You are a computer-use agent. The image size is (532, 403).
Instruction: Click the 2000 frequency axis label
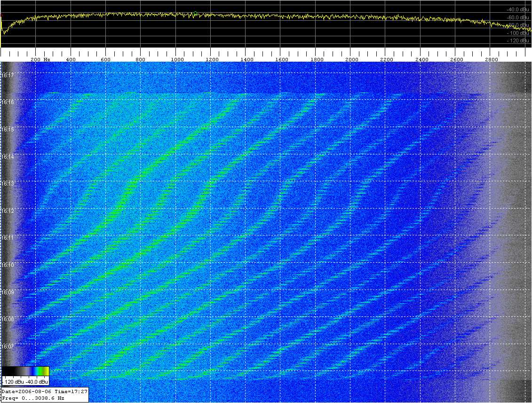click(x=351, y=60)
